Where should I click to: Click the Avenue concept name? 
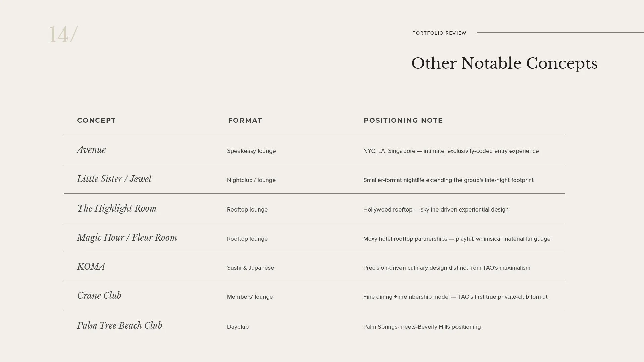[x=91, y=150]
